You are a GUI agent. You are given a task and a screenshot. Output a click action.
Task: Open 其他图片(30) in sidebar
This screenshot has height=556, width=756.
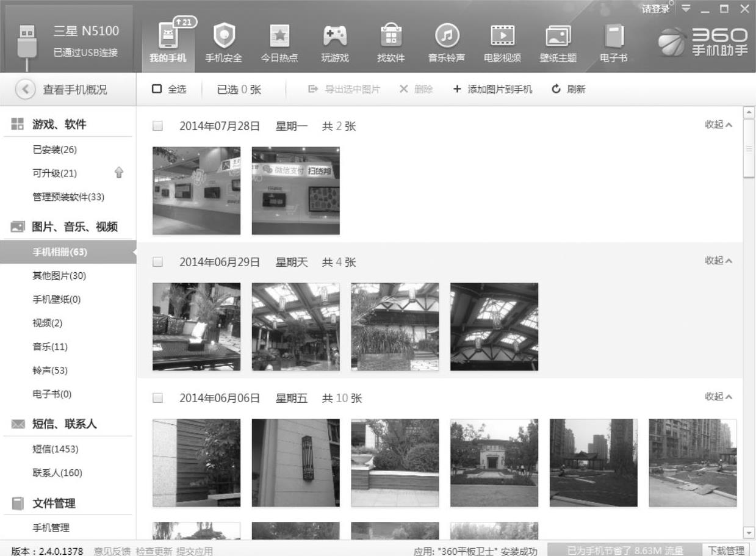coord(59,276)
